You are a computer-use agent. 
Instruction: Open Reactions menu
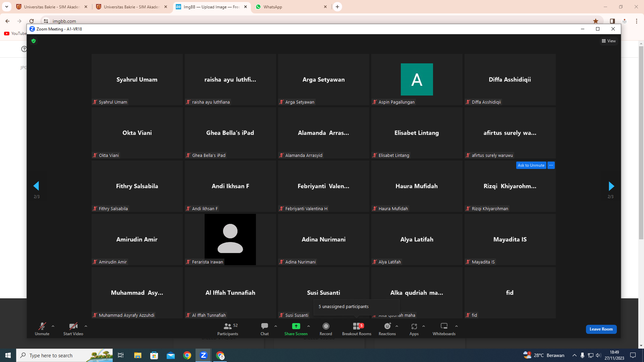(x=387, y=329)
